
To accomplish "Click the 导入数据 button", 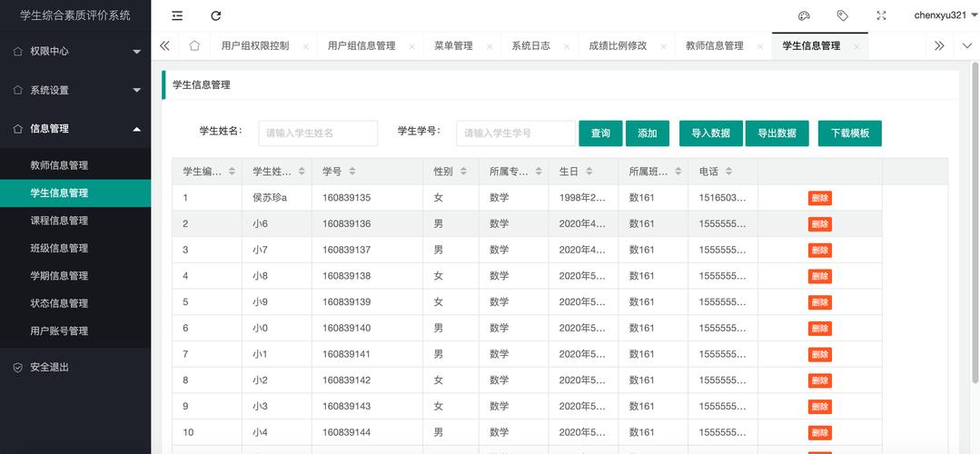I will tap(710, 133).
